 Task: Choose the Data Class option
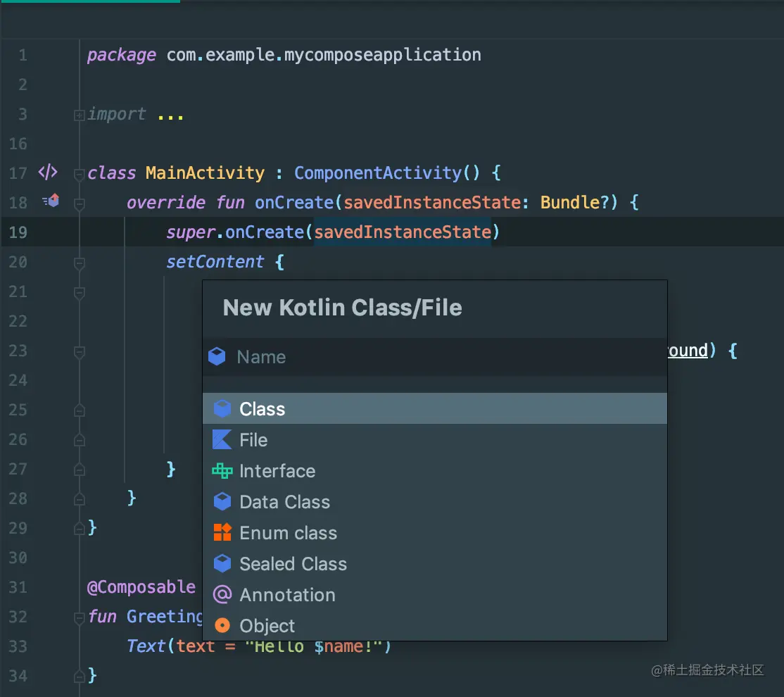tap(284, 501)
